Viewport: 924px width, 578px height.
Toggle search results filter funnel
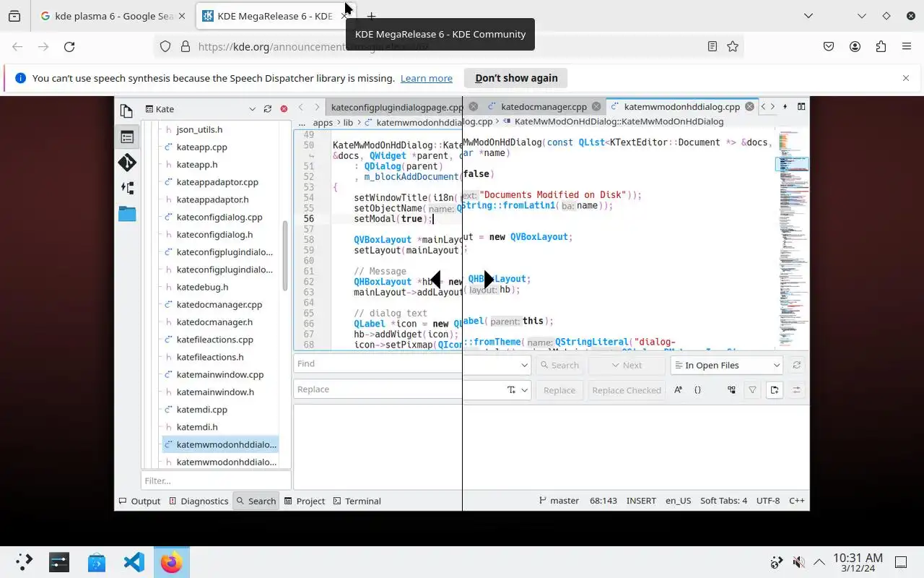click(752, 390)
